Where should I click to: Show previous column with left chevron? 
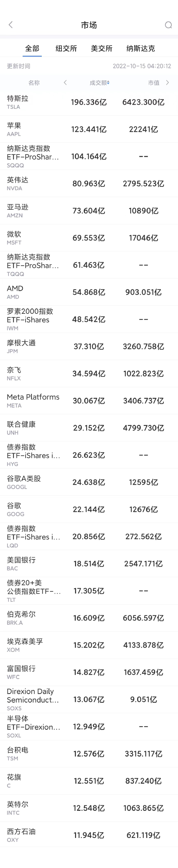click(x=65, y=82)
